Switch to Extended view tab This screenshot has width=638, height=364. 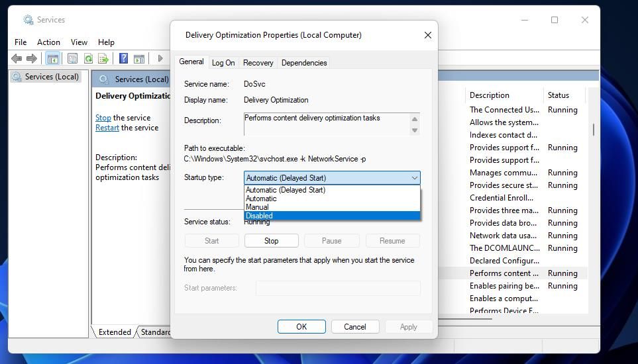pos(115,332)
